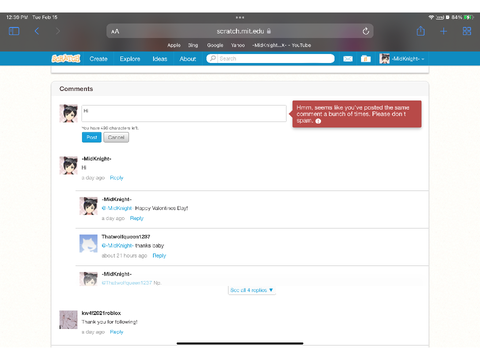The height and width of the screenshot is (360, 480).
Task: Show tab overview grid icon
Action: pos(467,31)
